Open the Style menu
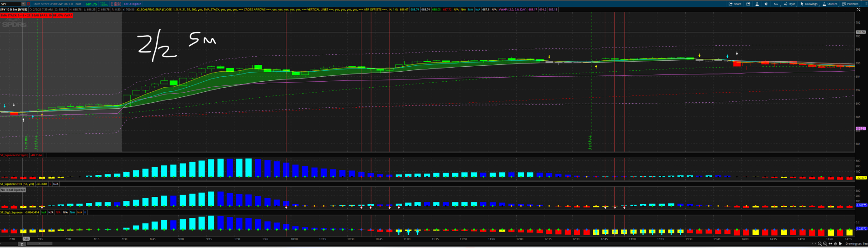This screenshot has width=868, height=248. 790,4
